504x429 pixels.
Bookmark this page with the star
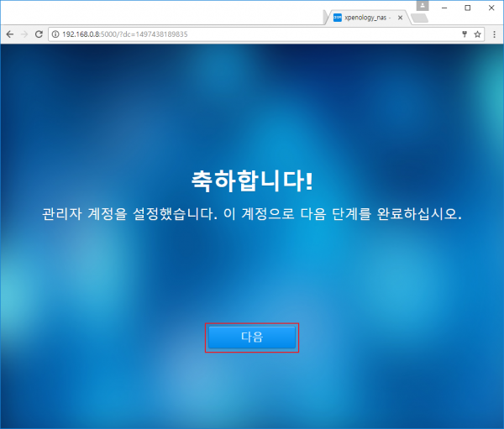(x=477, y=34)
